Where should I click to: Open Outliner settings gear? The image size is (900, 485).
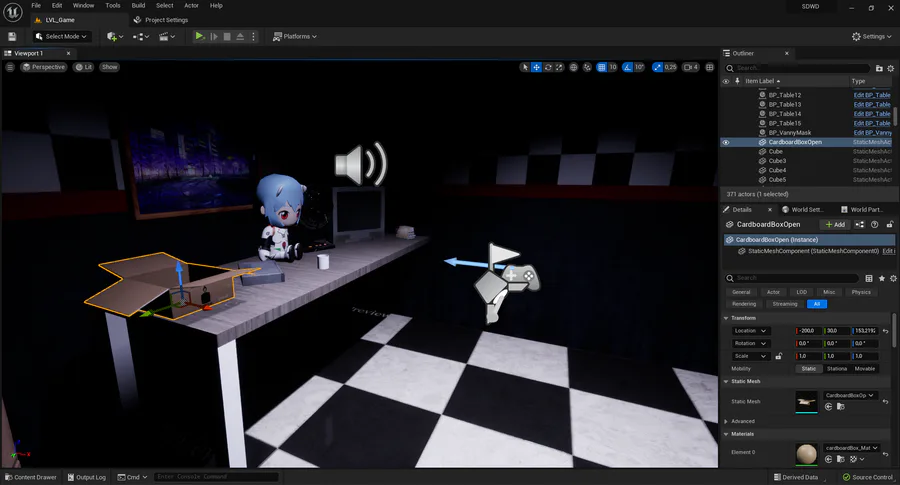click(891, 68)
